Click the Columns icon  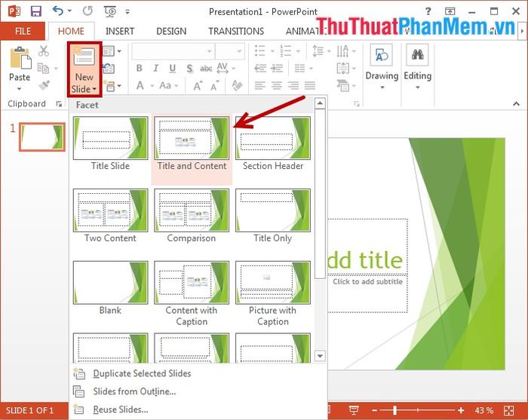point(299,69)
